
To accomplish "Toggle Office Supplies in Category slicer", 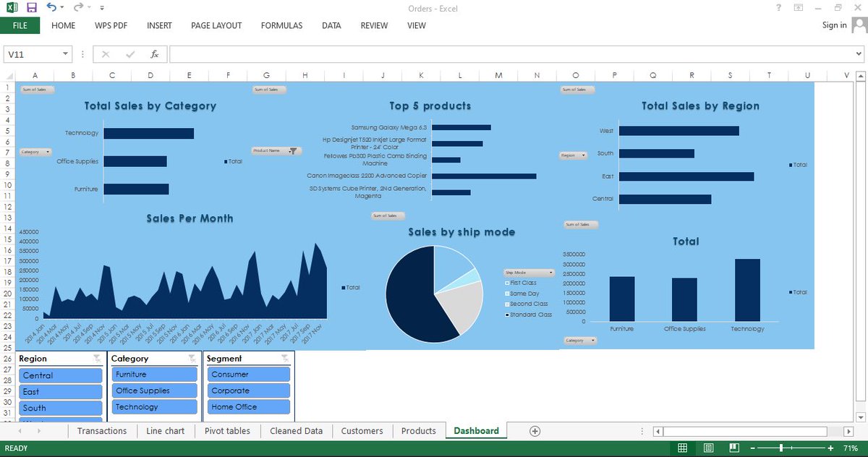I will point(154,390).
